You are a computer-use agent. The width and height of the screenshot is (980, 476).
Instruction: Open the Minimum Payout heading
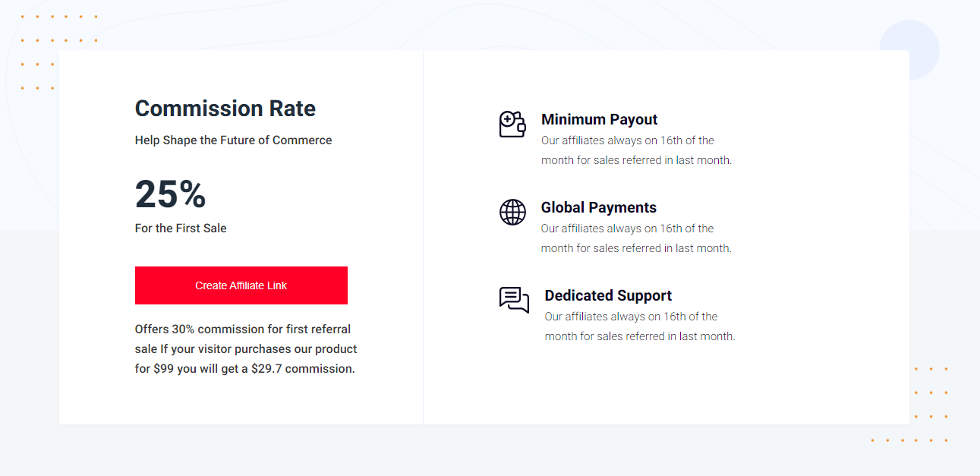click(599, 119)
